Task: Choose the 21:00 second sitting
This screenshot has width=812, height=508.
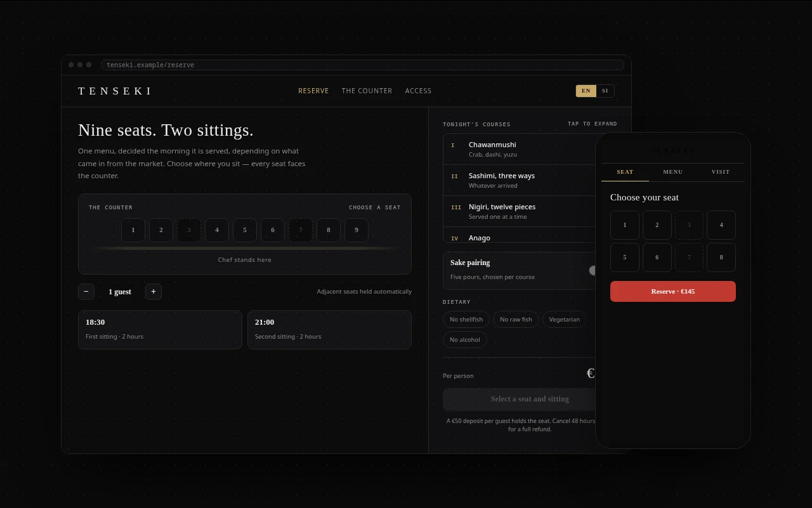Action: pos(329,330)
